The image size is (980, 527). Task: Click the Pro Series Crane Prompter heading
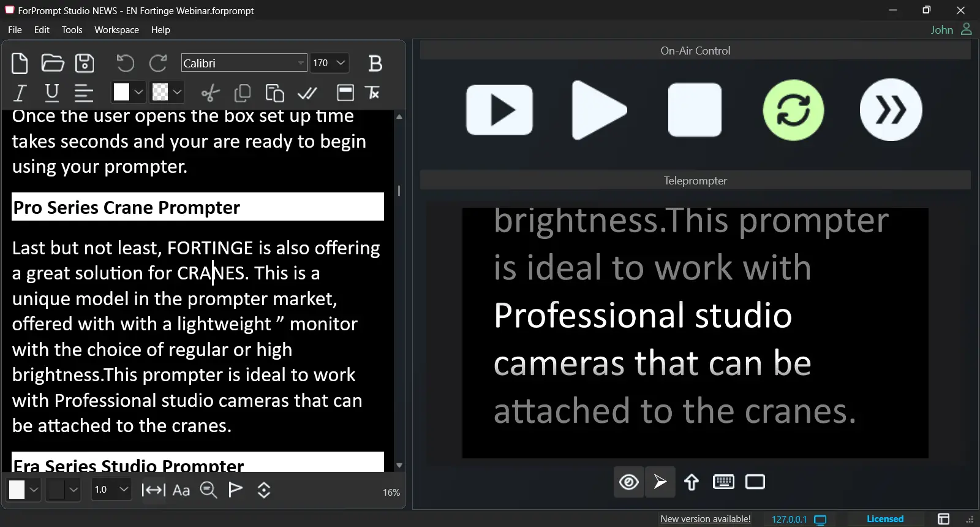(197, 207)
